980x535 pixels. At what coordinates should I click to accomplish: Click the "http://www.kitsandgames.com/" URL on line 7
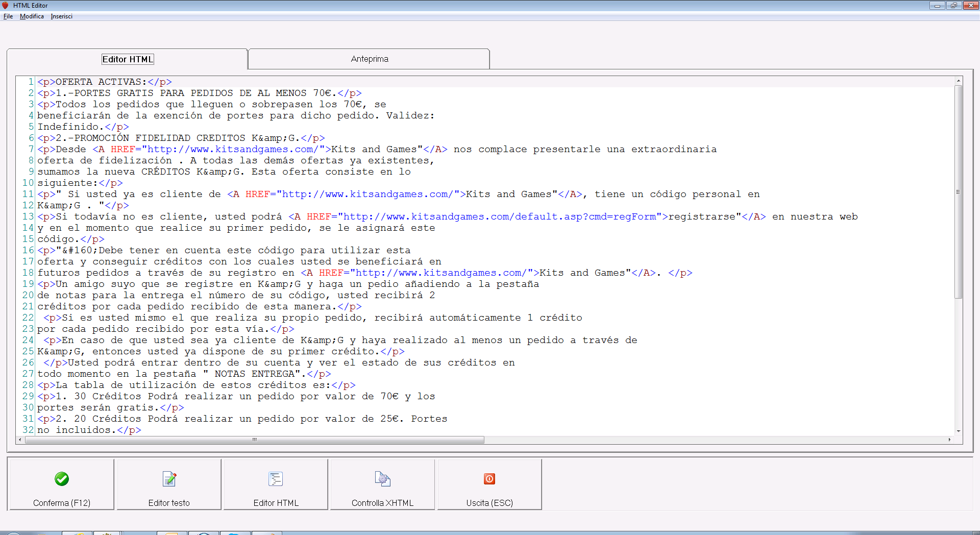[x=233, y=149]
